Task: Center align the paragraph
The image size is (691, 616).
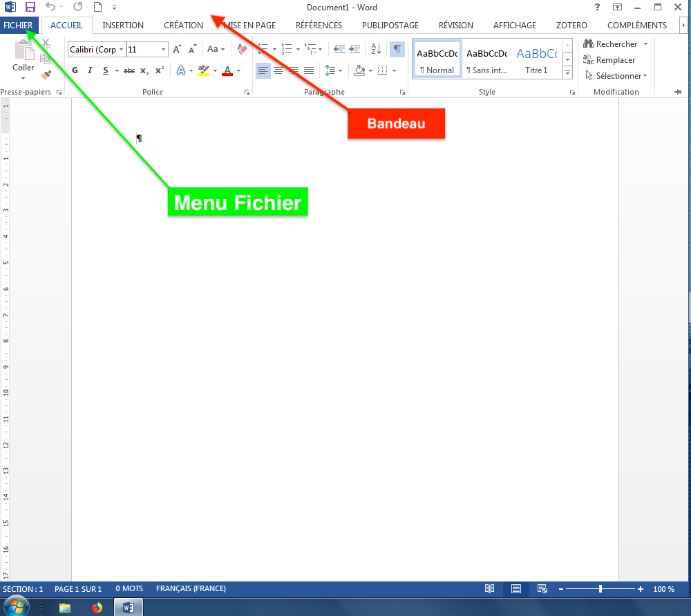Action: click(x=278, y=70)
